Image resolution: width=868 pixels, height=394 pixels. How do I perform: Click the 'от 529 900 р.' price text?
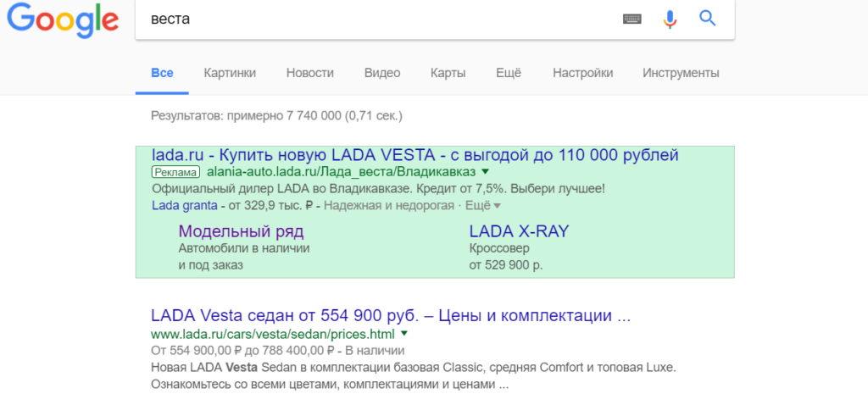[x=506, y=265]
